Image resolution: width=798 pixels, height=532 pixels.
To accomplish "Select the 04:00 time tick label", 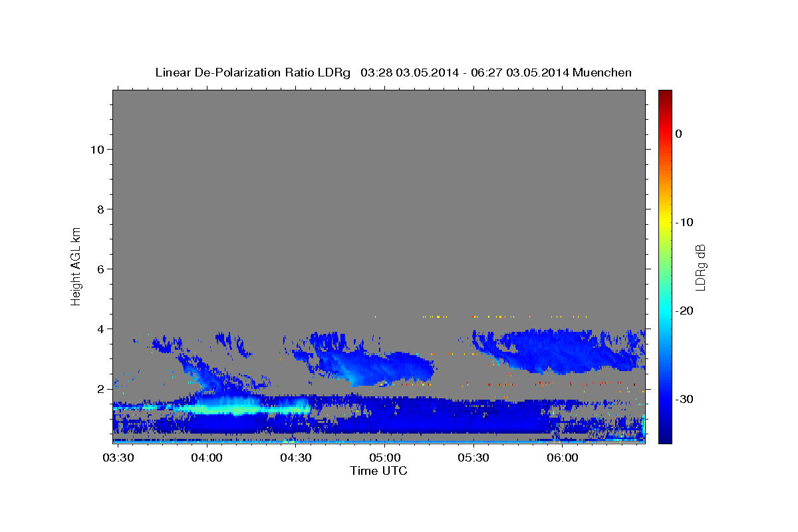I will pos(206,458).
